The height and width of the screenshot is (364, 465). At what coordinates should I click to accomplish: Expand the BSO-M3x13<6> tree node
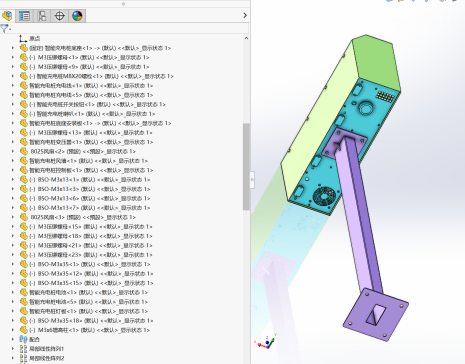[13, 198]
